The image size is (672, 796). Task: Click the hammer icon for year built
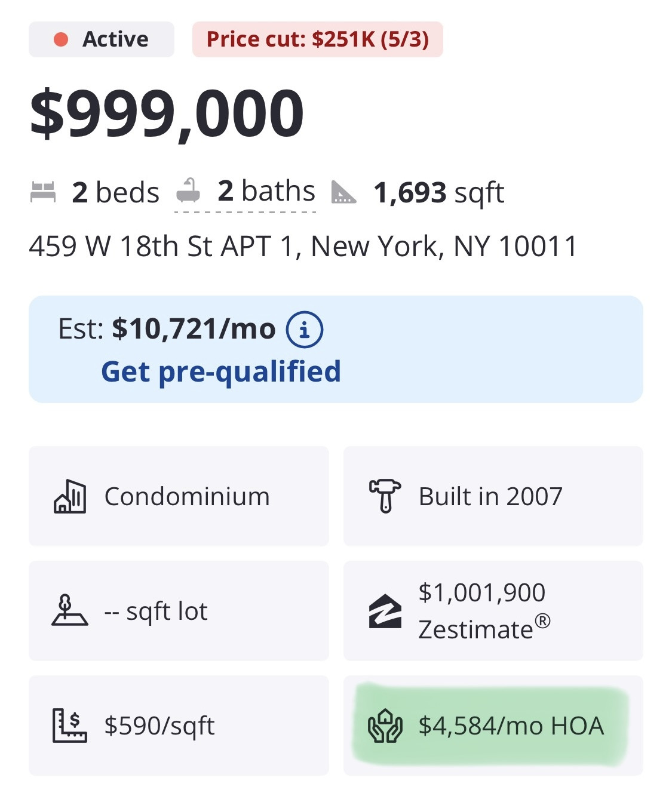[385, 496]
